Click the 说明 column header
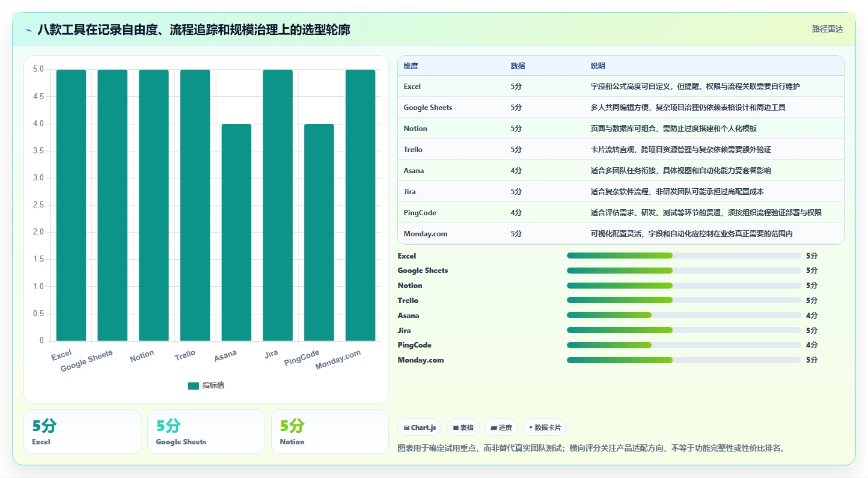Screen dimensions: 868x478 point(598,66)
